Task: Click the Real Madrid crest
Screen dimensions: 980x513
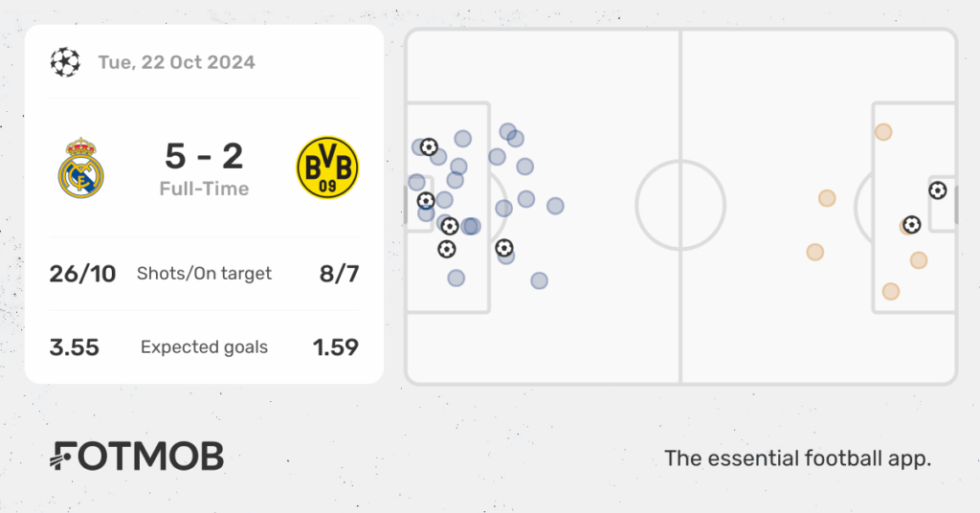Action: point(81,168)
